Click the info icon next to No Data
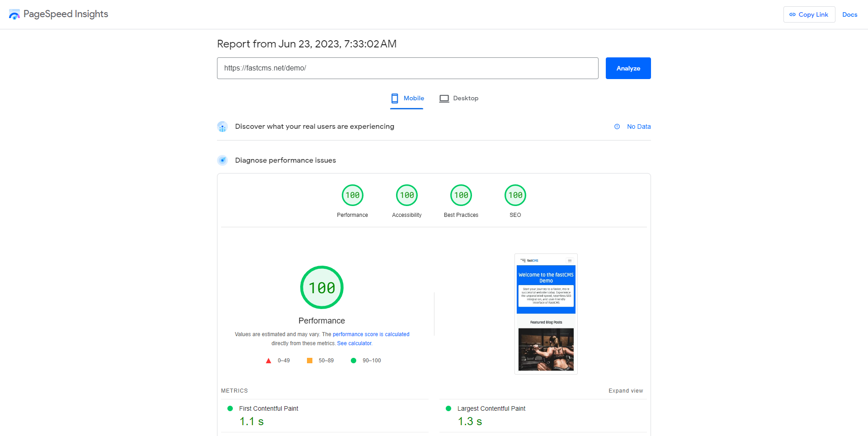 click(617, 127)
